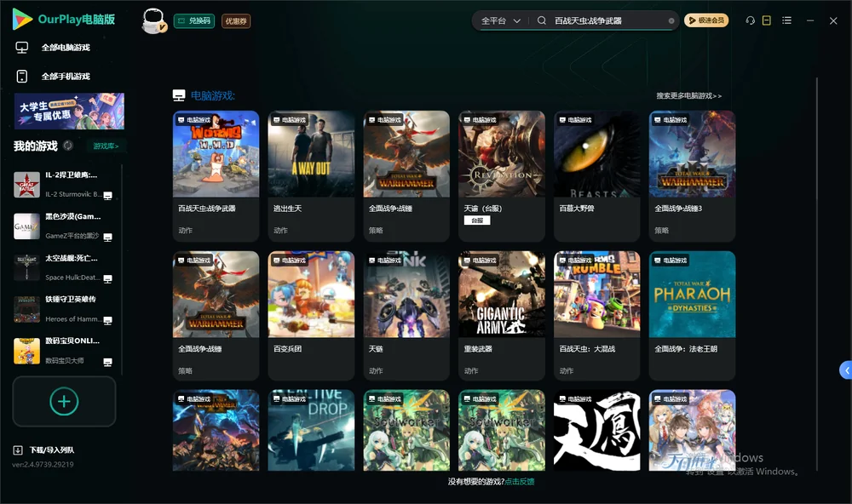Go to 全部电脑游戏 section
The image size is (852, 504).
pyautogui.click(x=53, y=48)
